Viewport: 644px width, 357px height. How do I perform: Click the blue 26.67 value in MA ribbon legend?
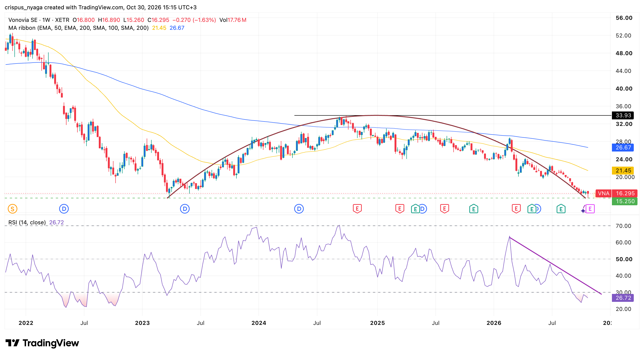click(177, 28)
